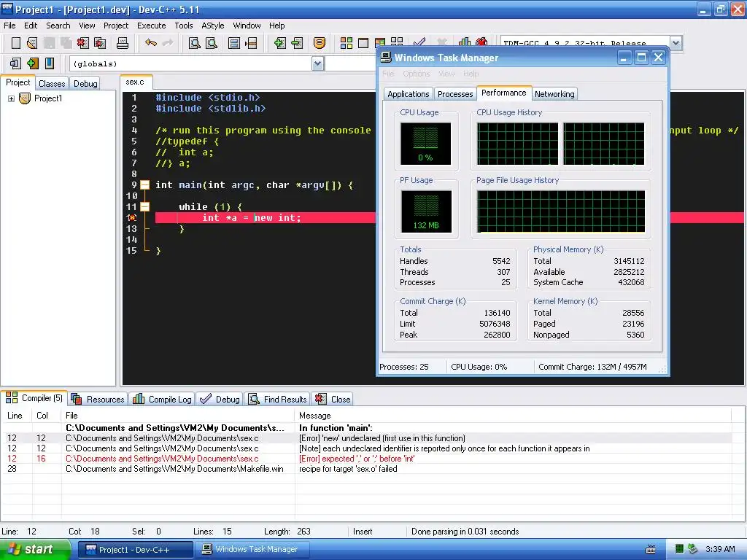Click the green plus icon in second toolbar row
The height and width of the screenshot is (560, 747).
coord(32,63)
